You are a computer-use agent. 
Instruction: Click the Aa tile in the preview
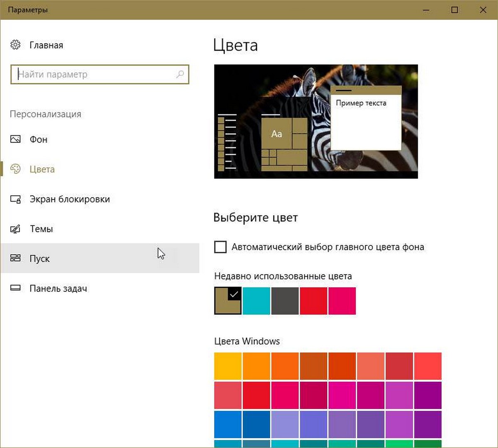[x=276, y=134]
